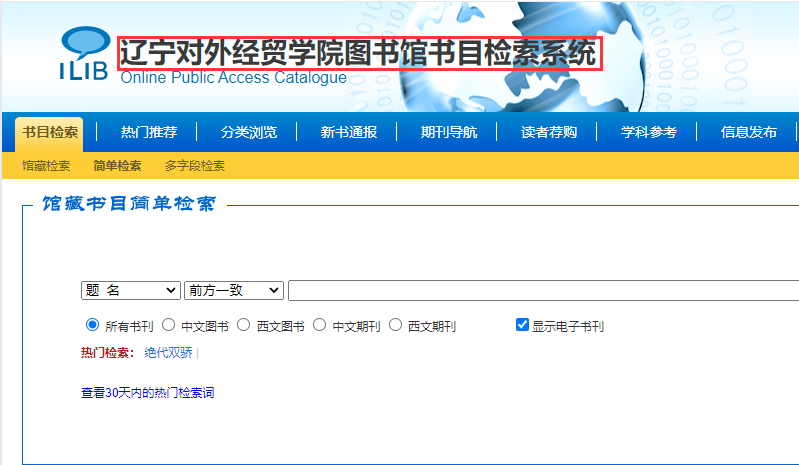The height and width of the screenshot is (465, 799).
Task: Click the 热门检索 label
Action: click(108, 352)
